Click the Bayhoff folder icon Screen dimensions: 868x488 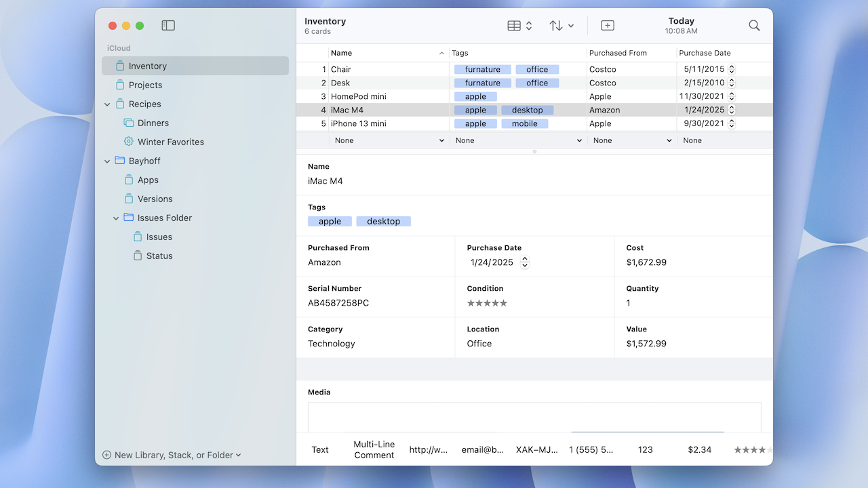pos(120,161)
